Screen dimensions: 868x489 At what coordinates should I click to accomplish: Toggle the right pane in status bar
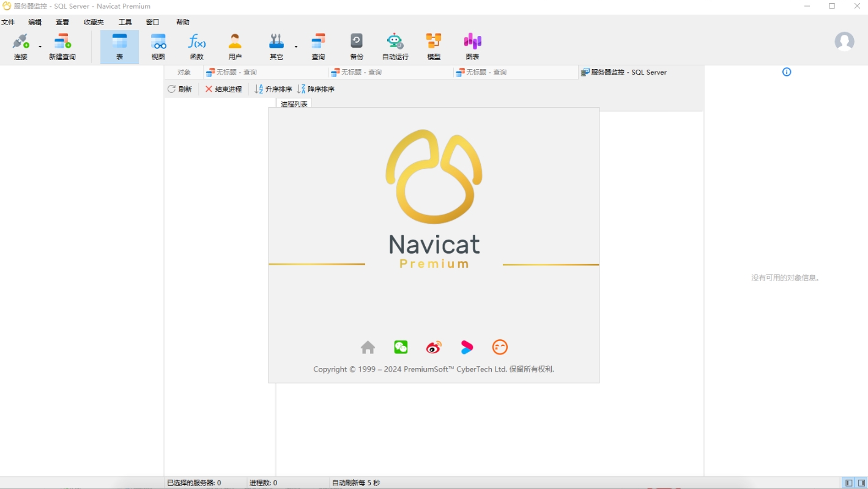pyautogui.click(x=861, y=483)
